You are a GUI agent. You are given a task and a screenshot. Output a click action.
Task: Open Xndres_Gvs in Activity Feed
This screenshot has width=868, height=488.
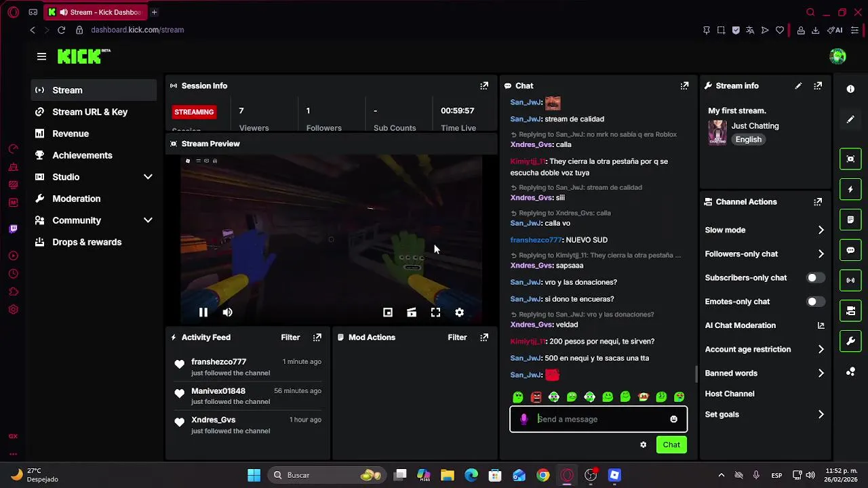coord(213,420)
